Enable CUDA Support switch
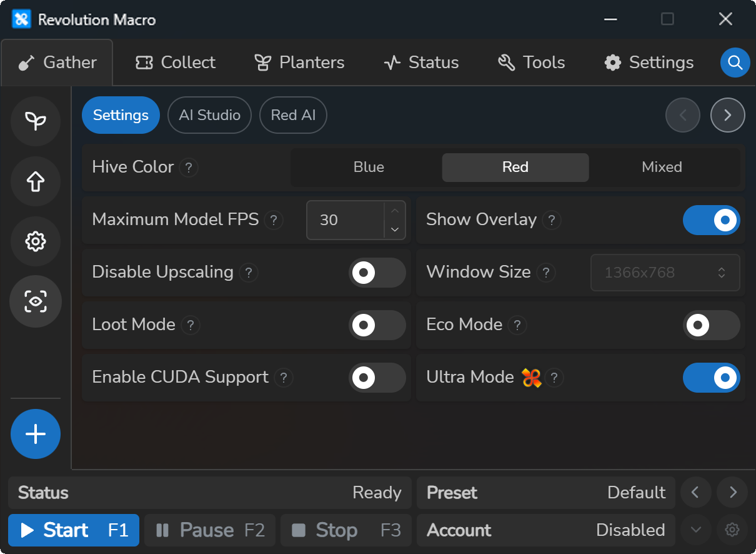The height and width of the screenshot is (554, 756). point(377,378)
